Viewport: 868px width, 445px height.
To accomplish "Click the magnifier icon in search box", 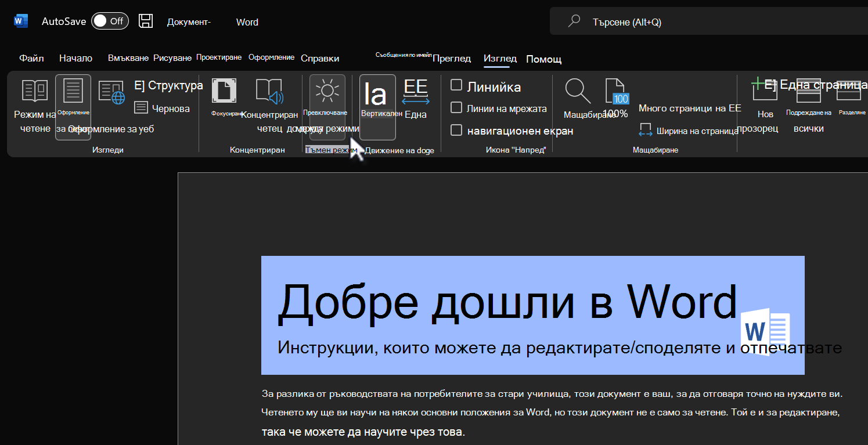I will coord(574,21).
